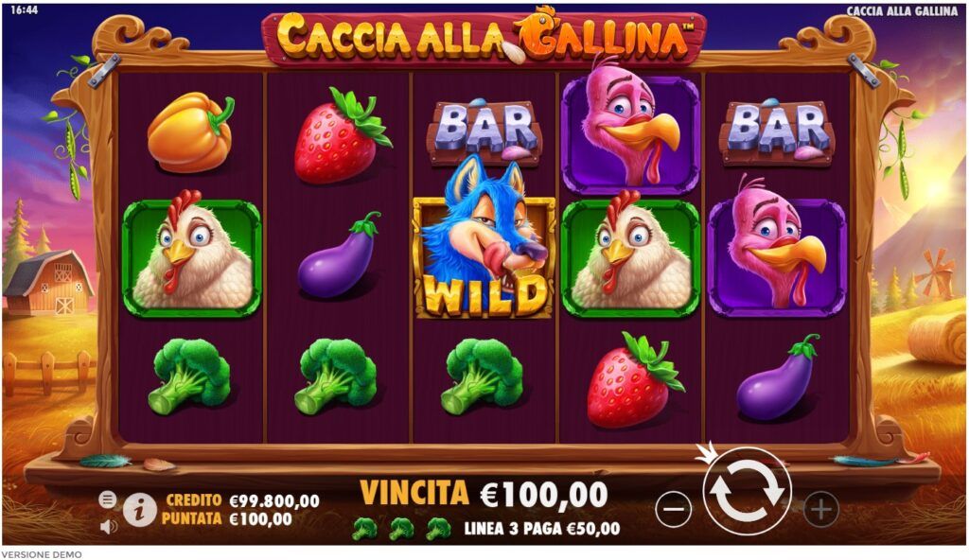Click the blue wolf WILD symbol
969x560 pixels.
[484, 237]
